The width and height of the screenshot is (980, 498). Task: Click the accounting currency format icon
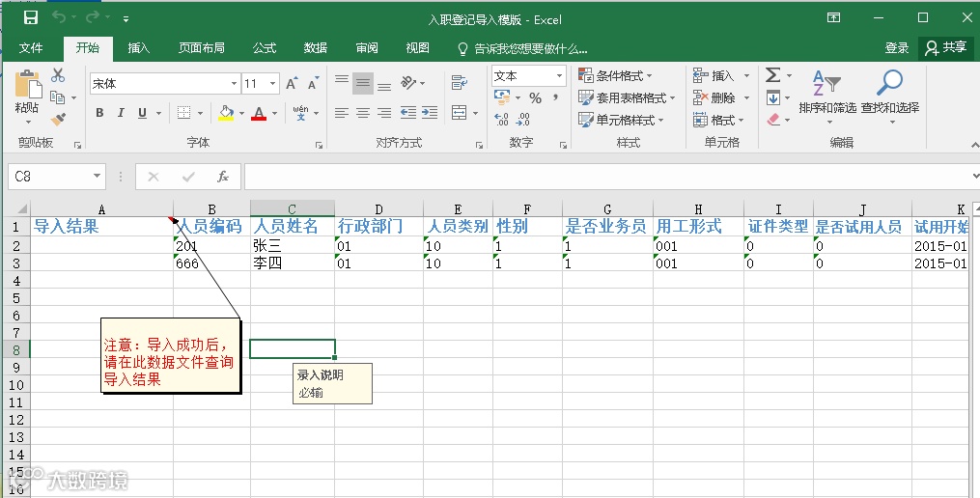pos(502,97)
